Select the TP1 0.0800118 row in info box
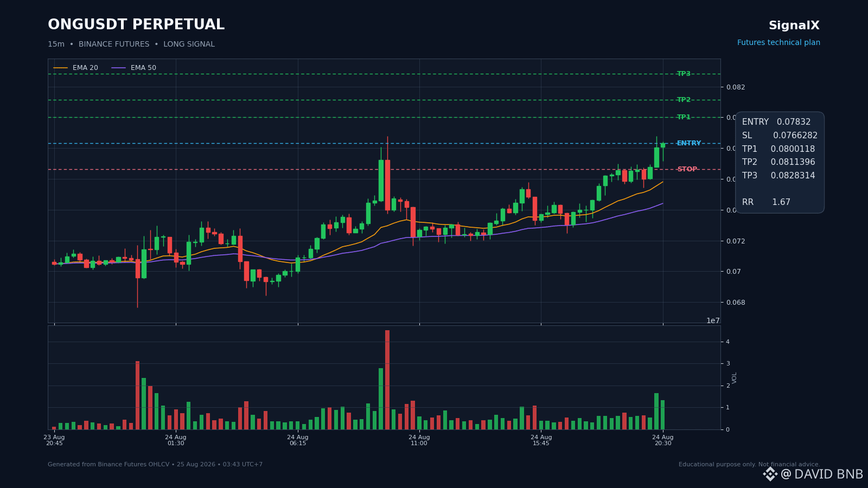 [778, 149]
